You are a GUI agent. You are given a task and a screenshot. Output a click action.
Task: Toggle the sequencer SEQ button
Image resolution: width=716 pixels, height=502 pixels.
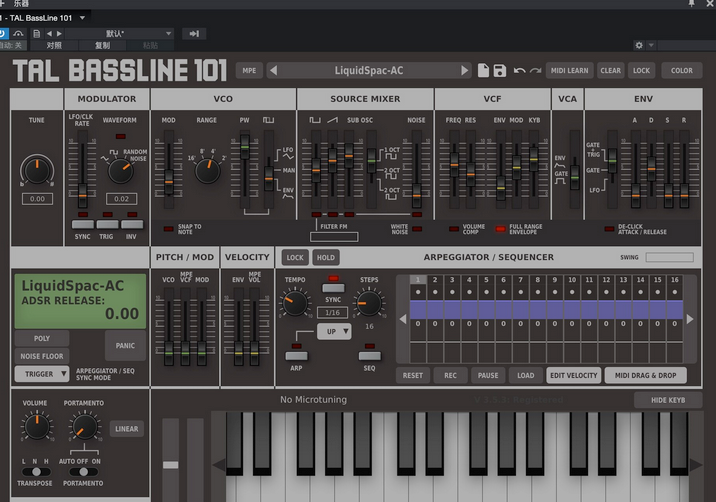pos(369,356)
